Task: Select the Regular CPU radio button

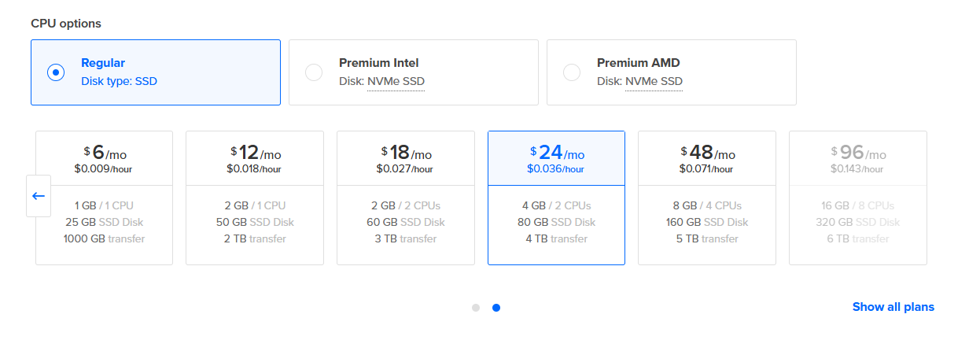Action: (55, 72)
